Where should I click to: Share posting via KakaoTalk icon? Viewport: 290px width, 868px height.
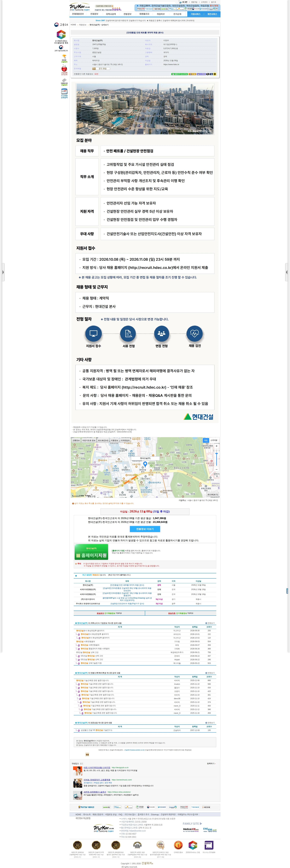click(215, 74)
